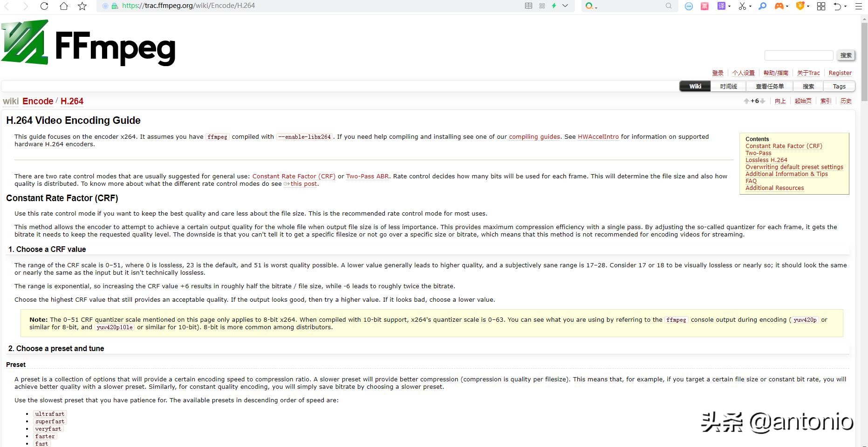Go to the browser home page icon
This screenshot has height=447, width=868.
coord(63,6)
